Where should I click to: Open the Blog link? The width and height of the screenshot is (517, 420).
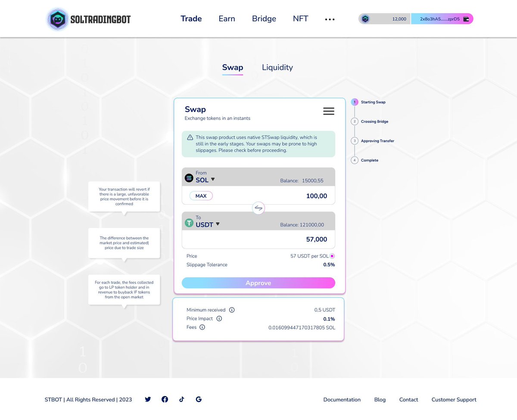coord(380,400)
